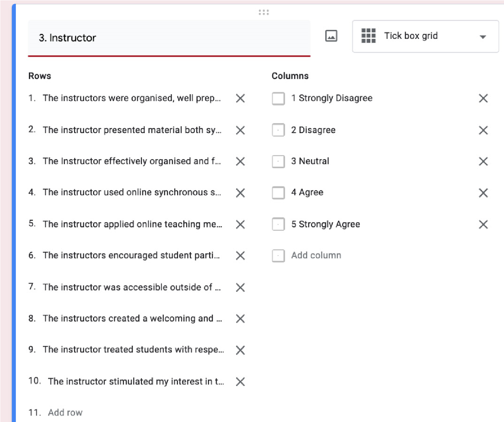Open the Tick box grid question type dropdown

[x=425, y=36]
